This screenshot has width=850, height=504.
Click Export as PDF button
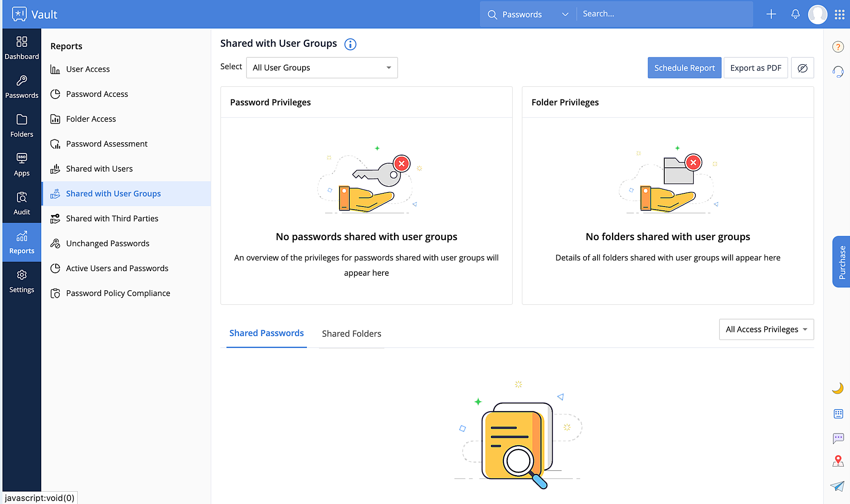(x=756, y=68)
